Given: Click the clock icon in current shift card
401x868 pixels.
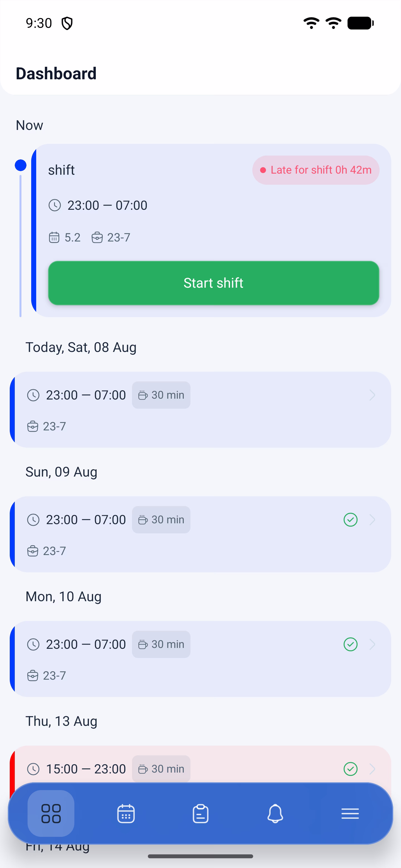Looking at the screenshot, I should (55, 205).
